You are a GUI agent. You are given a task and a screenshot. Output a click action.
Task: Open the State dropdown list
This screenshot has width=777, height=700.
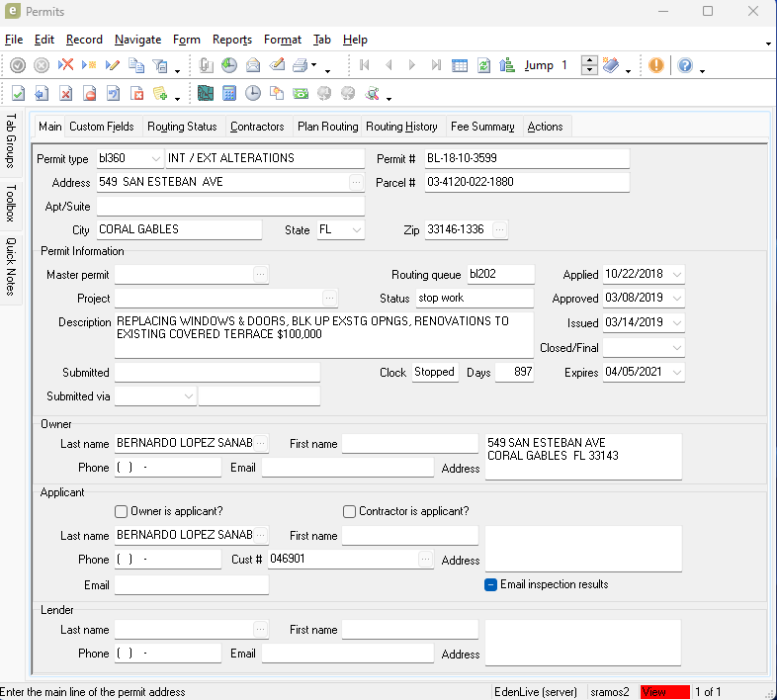click(x=356, y=229)
